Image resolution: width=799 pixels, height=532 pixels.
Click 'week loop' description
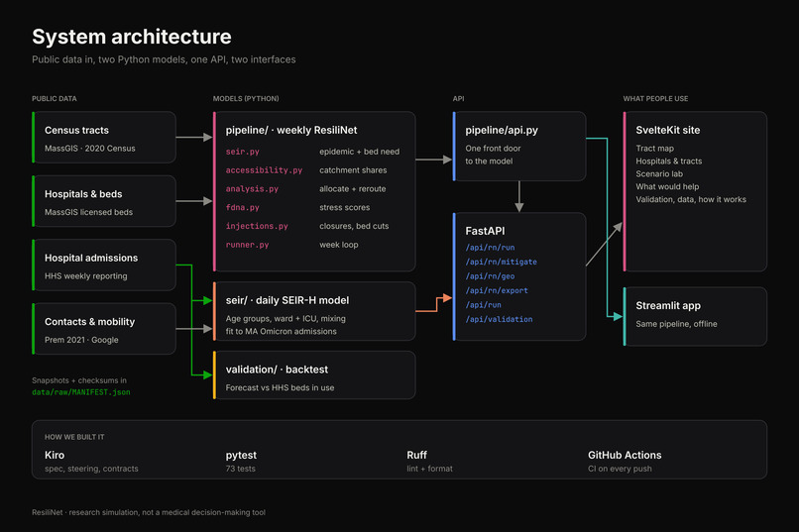(339, 245)
